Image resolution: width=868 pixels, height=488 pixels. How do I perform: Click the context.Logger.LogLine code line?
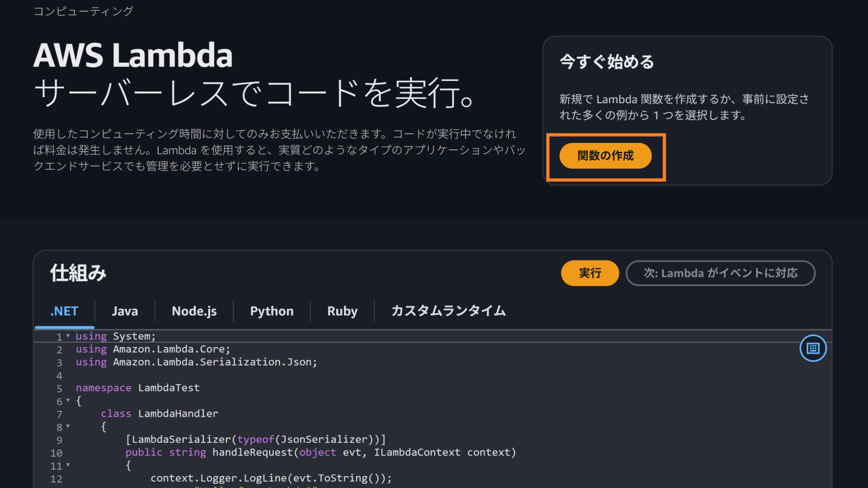tap(271, 478)
